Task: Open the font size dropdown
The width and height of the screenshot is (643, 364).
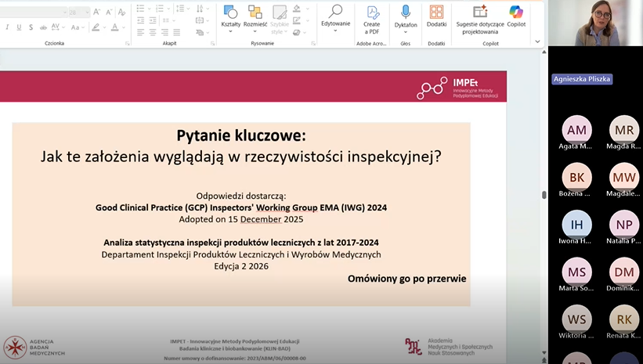Action: [85, 13]
